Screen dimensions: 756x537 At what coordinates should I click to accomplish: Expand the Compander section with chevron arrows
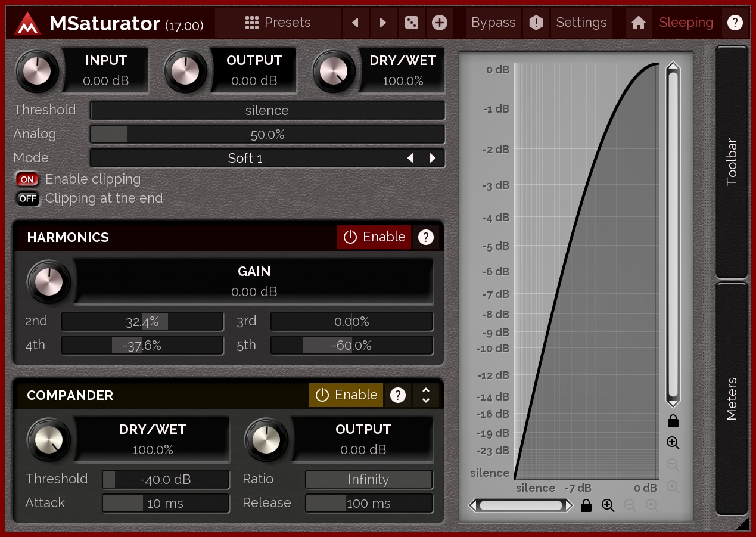[426, 395]
